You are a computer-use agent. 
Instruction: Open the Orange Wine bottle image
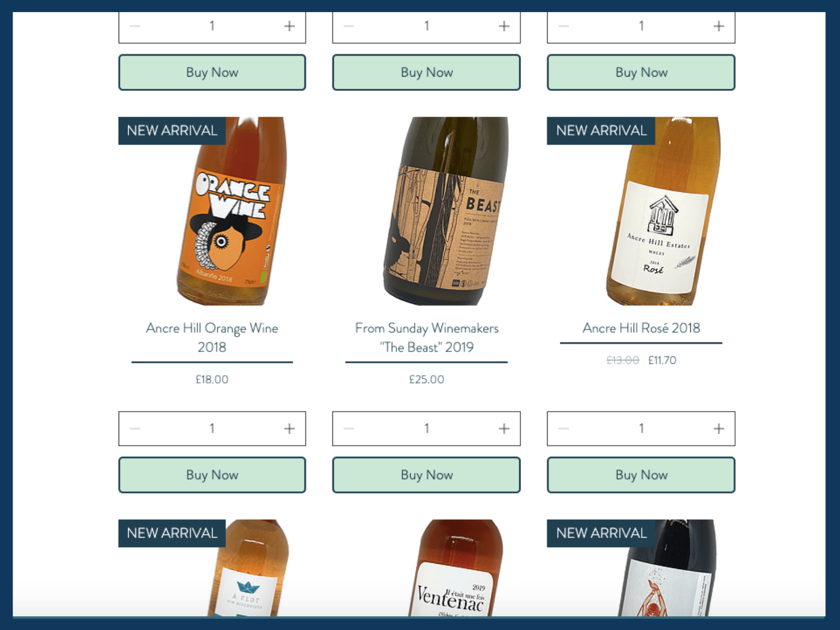[x=212, y=211]
